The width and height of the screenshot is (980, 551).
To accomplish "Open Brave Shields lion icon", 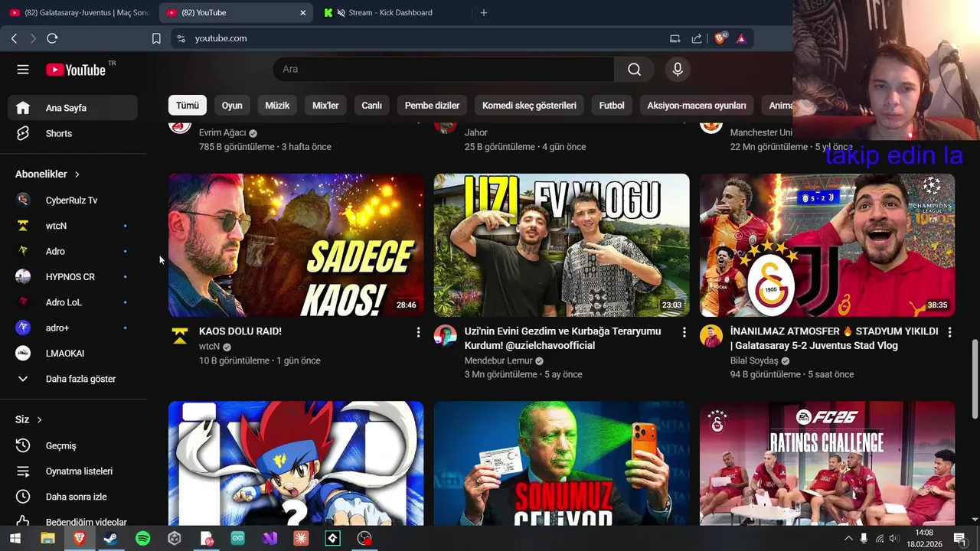I will point(720,38).
